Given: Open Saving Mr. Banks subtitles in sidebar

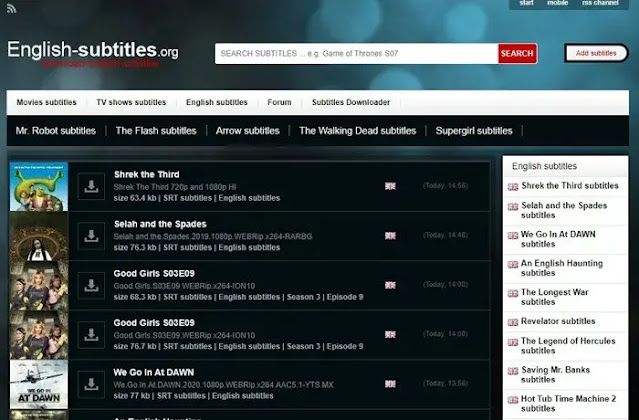Looking at the screenshot, I should click(555, 375).
